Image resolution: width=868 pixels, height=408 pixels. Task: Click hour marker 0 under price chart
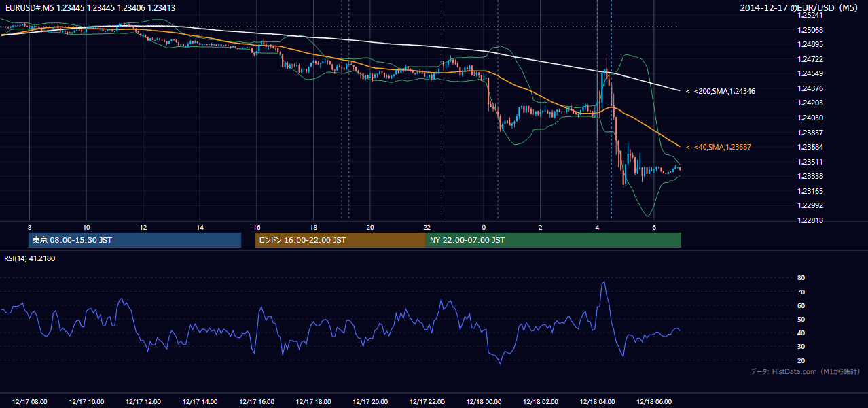click(x=484, y=227)
